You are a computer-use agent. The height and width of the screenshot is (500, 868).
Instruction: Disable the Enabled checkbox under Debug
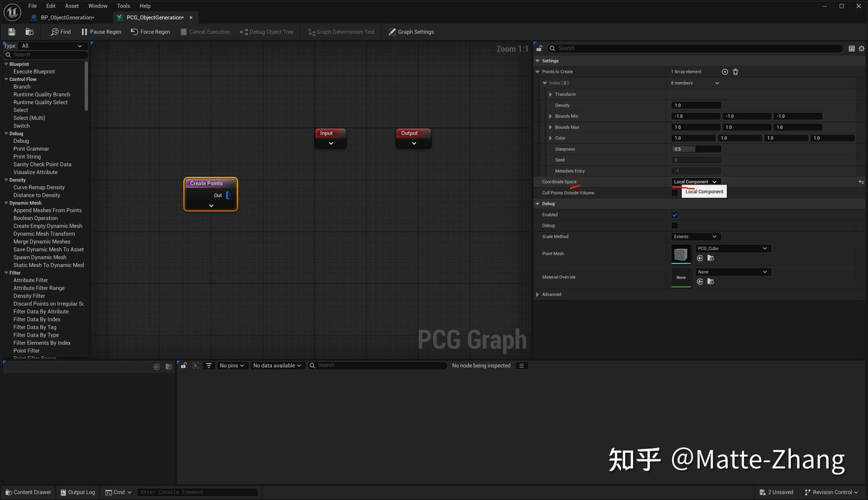coord(675,214)
